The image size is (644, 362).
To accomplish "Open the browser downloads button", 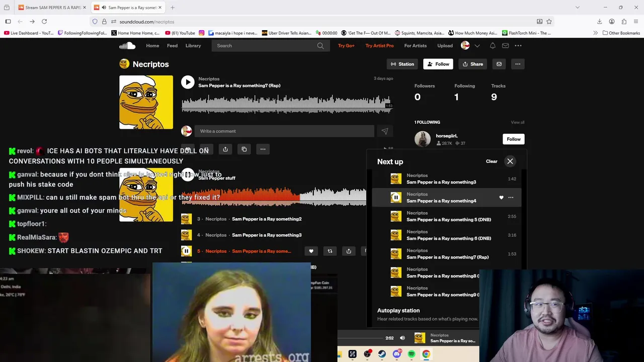I will [599, 22].
